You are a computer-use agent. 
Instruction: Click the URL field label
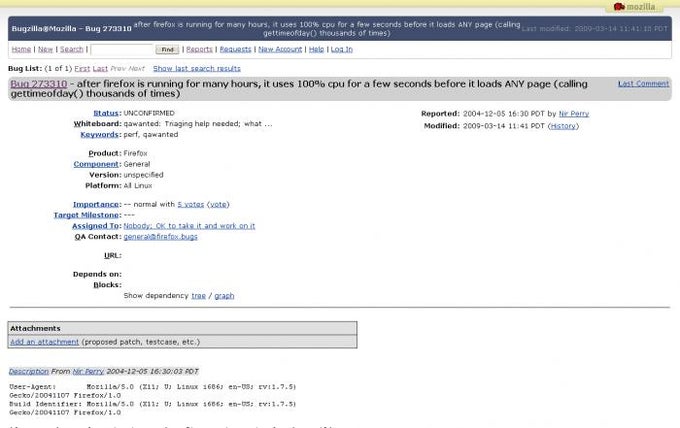(x=113, y=255)
